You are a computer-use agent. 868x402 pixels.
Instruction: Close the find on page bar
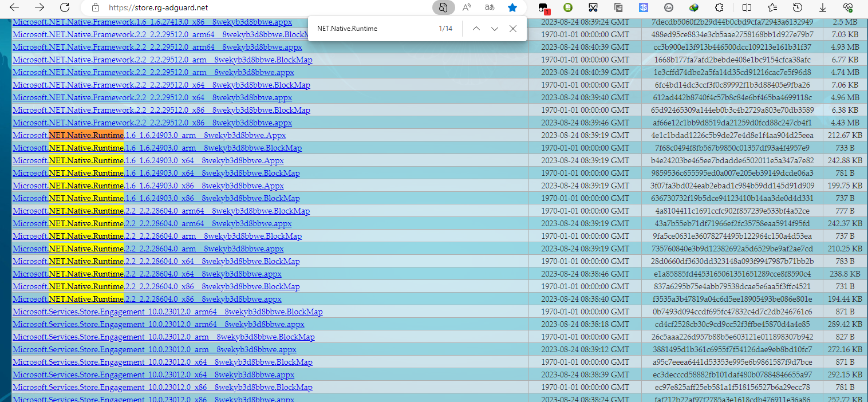[x=513, y=29]
